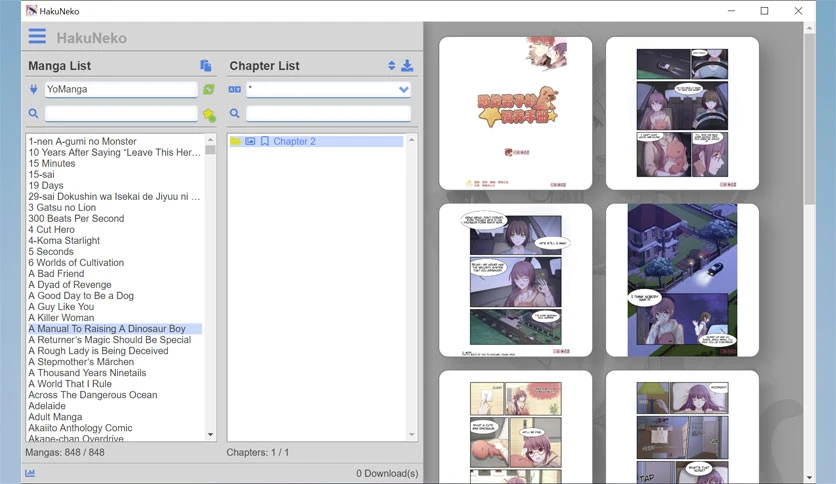Focus the manga search text box
Viewport: 836px width, 484px height.
[121, 113]
